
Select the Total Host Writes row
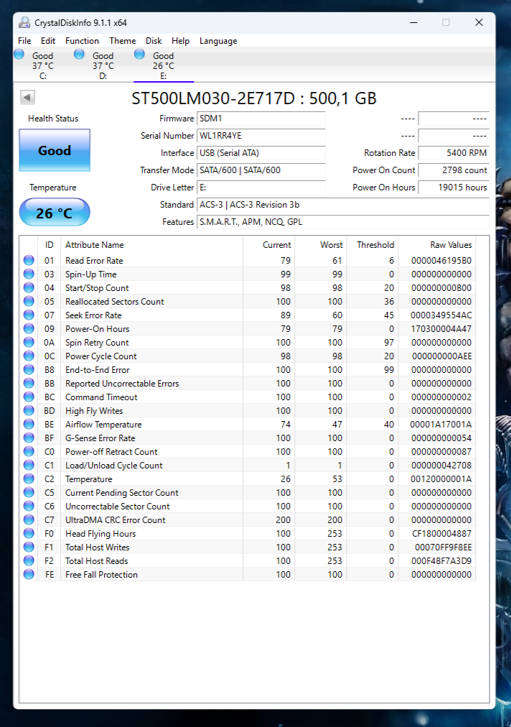pyautogui.click(x=249, y=547)
